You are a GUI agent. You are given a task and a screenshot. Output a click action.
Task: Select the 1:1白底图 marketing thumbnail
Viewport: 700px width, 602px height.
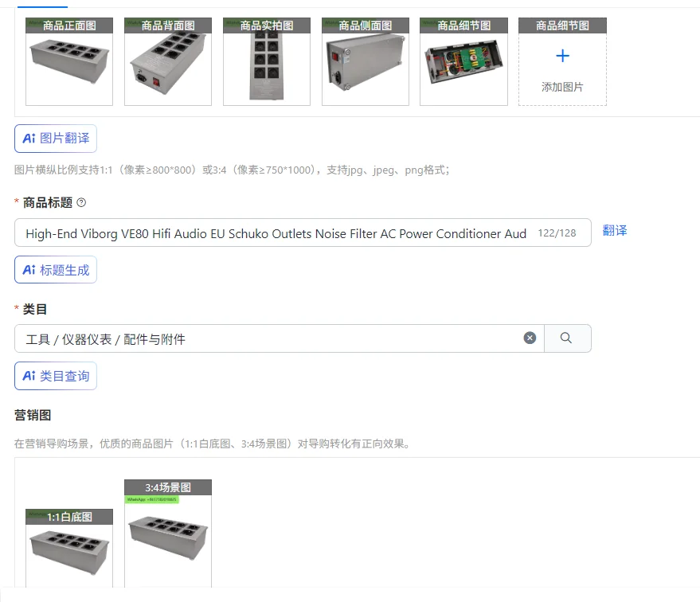[69, 548]
